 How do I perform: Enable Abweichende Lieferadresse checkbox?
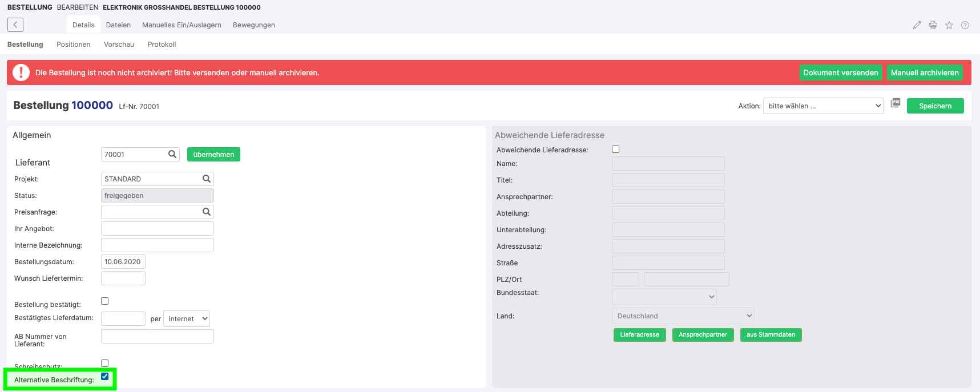[x=615, y=149]
